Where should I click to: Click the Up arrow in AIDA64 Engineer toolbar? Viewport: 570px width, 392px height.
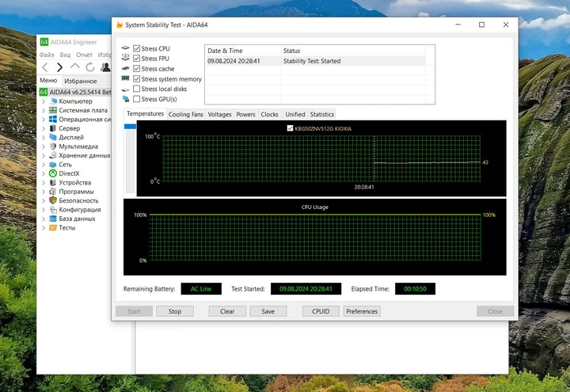pyautogui.click(x=75, y=67)
